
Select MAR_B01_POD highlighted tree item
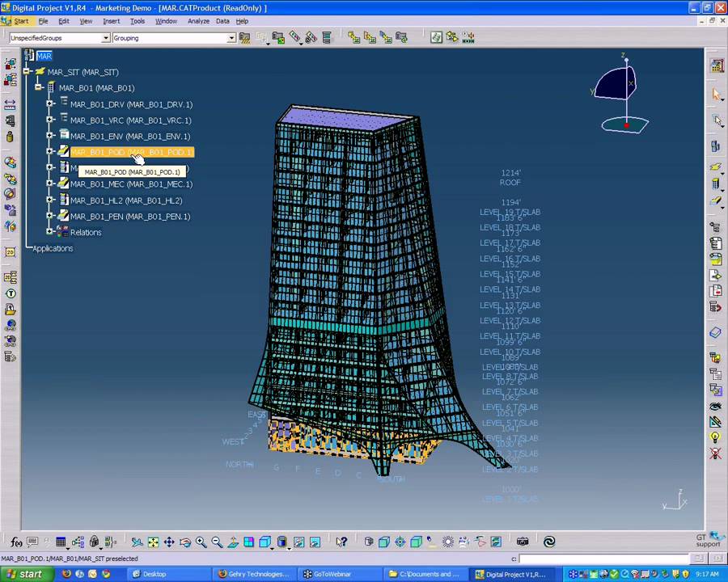132,152
